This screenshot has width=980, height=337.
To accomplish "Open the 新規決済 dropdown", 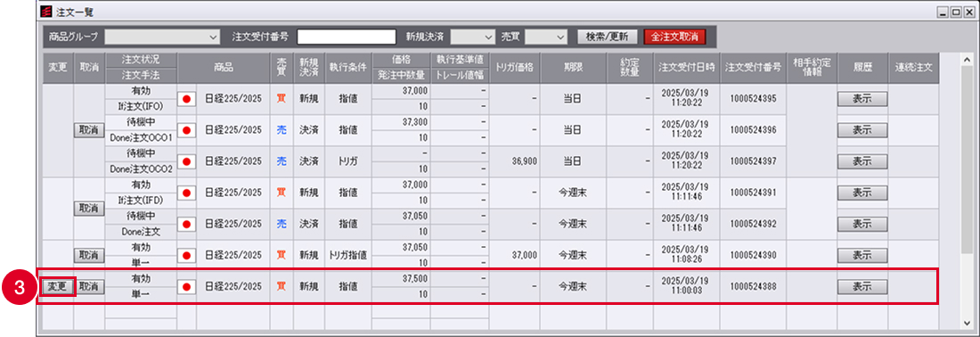I will tap(473, 37).
